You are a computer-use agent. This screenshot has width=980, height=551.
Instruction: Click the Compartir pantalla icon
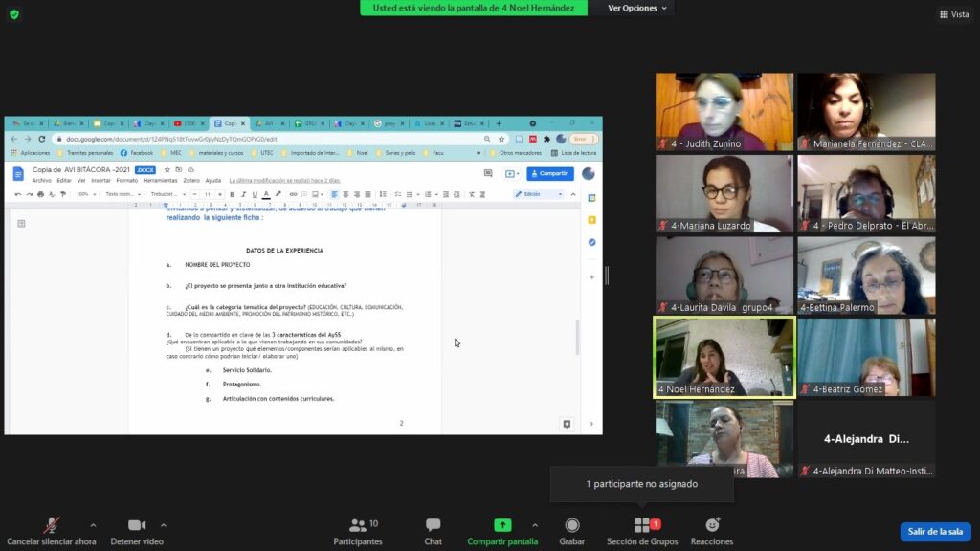tap(502, 526)
